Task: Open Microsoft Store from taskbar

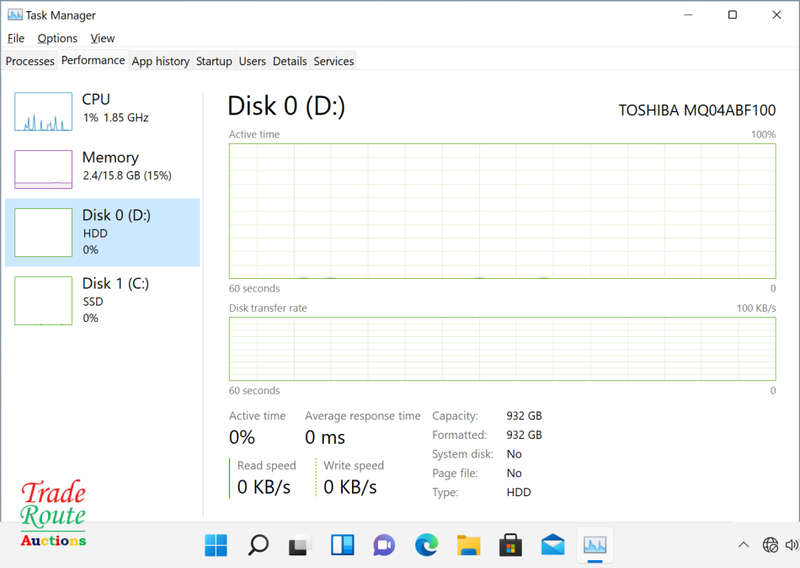Action: [x=510, y=545]
